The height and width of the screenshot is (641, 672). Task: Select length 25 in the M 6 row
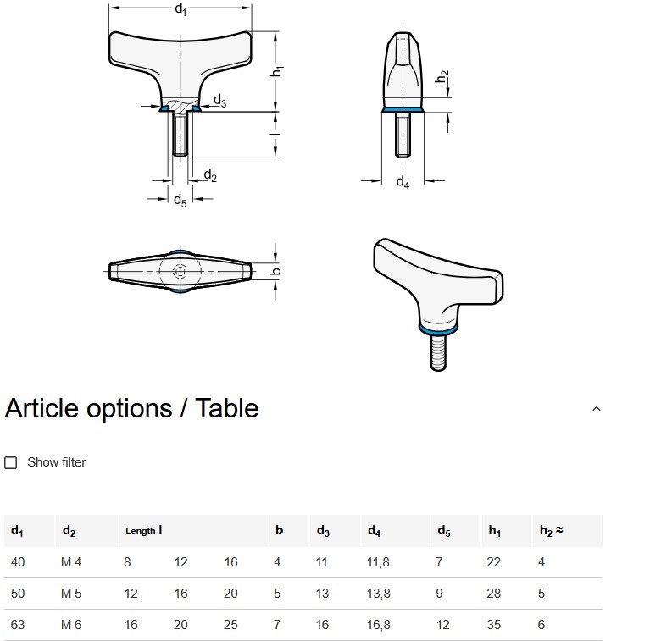coord(230,625)
